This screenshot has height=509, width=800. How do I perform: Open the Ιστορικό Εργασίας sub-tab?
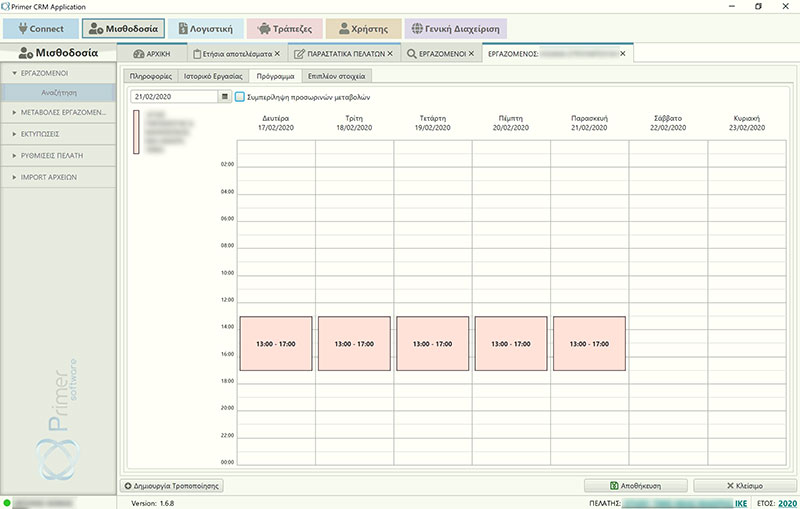click(213, 76)
